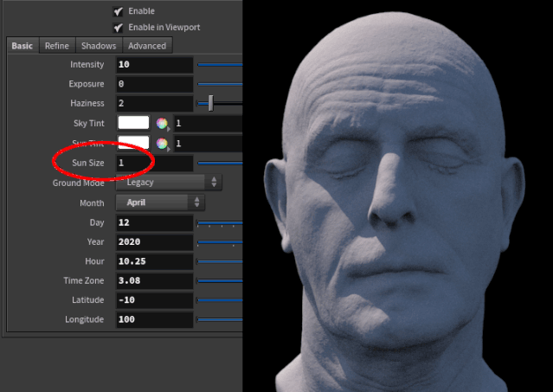The width and height of the screenshot is (553, 392).
Task: Click the Time Zone value field
Action: click(154, 280)
